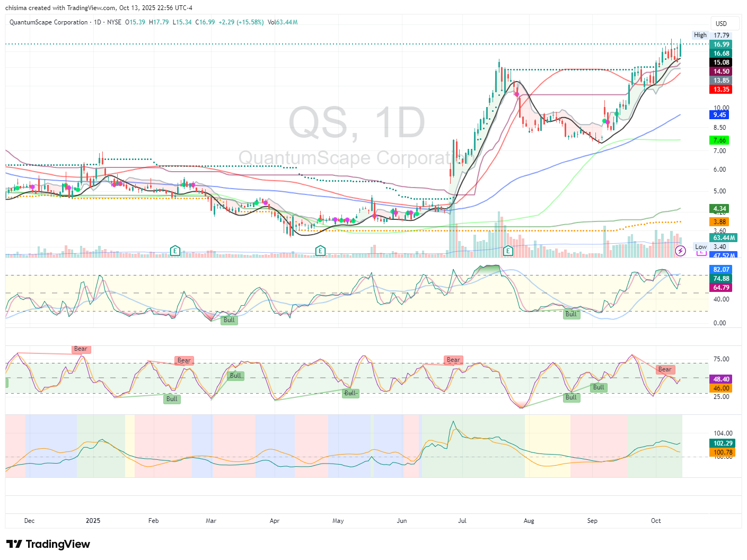The height and width of the screenshot is (560, 747).
Task: Click the Bull label in stochastic pane near March
Action: 229,320
